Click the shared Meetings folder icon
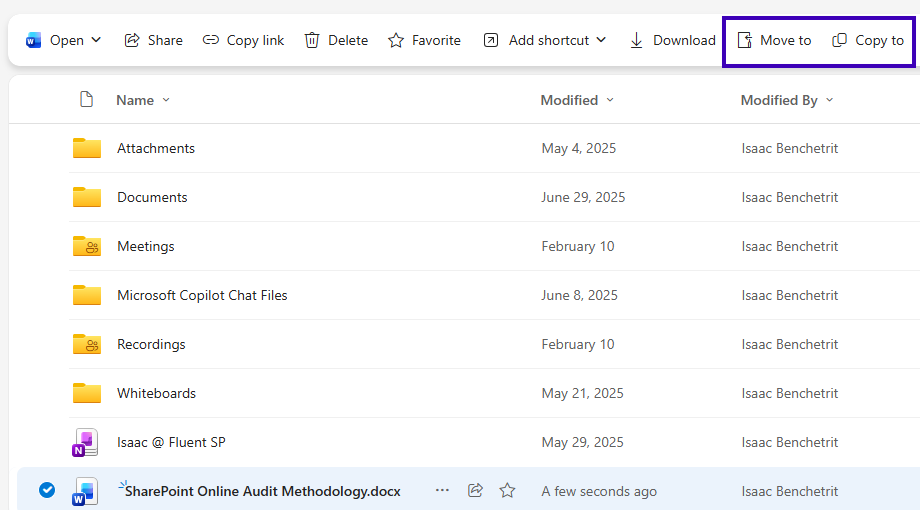 pyautogui.click(x=87, y=246)
